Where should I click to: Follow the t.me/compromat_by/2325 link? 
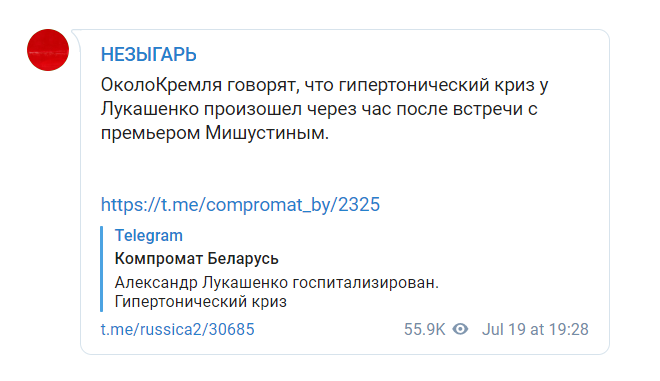240,205
